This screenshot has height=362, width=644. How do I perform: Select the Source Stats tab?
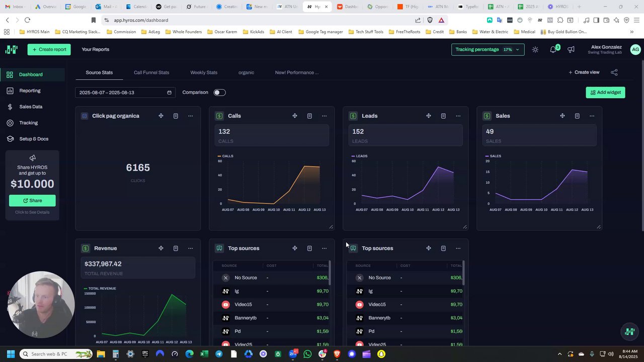99,72
